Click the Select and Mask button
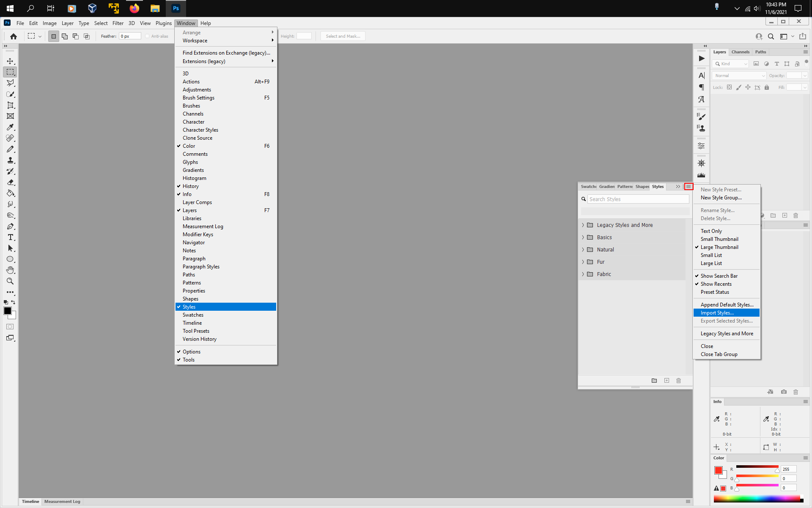 point(343,36)
